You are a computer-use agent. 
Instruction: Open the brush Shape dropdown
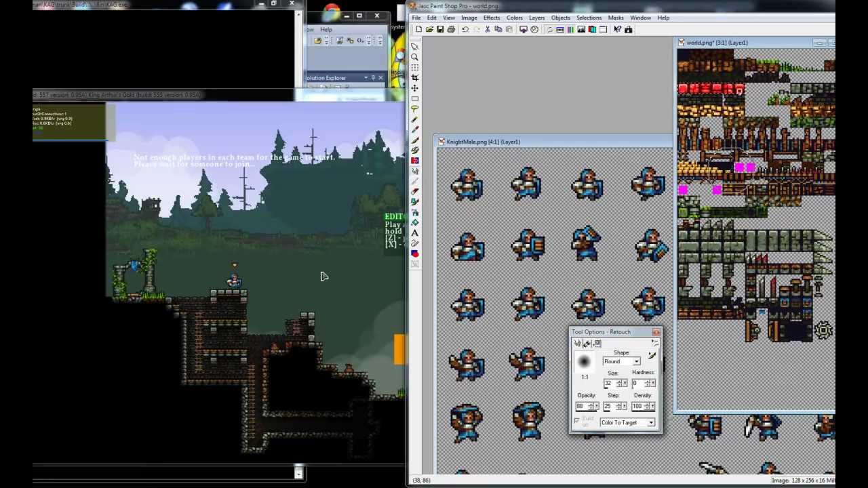637,361
